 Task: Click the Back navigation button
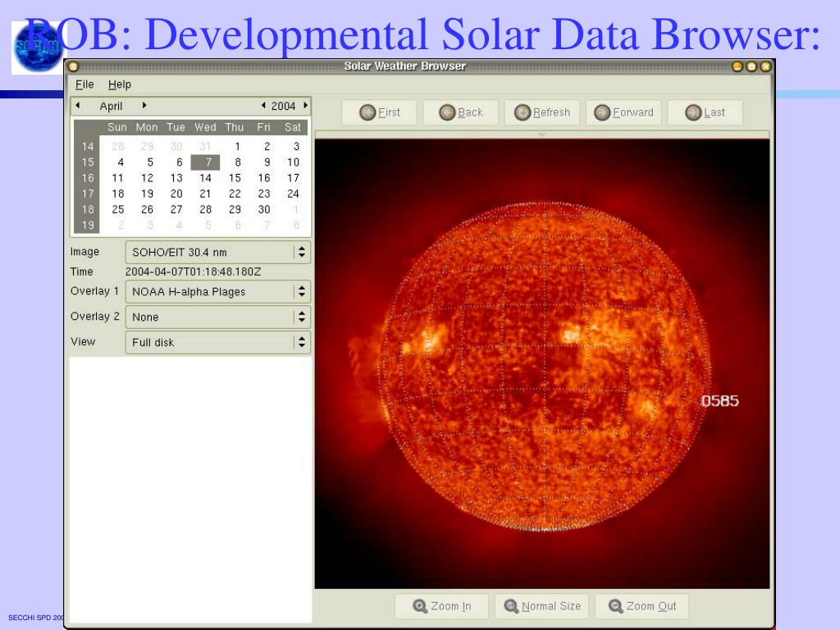(x=461, y=112)
